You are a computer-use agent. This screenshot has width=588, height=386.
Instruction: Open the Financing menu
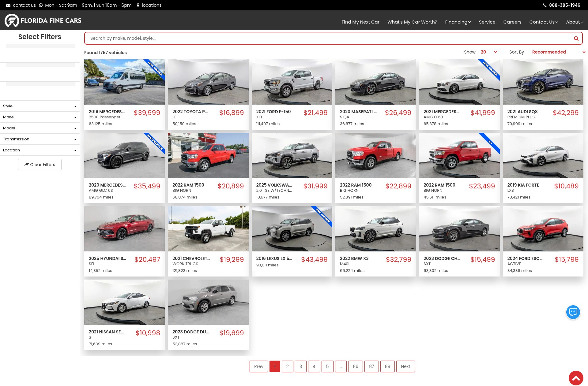458,22
